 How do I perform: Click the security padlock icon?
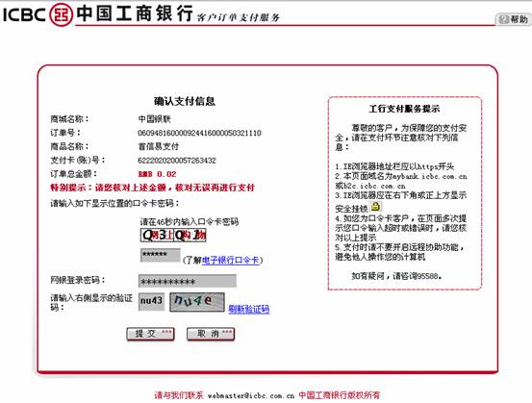point(375,206)
